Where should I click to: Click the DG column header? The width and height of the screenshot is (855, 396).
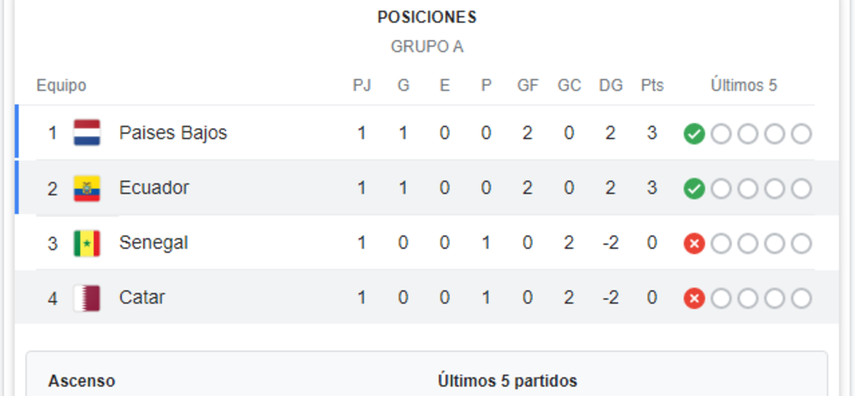tap(611, 86)
